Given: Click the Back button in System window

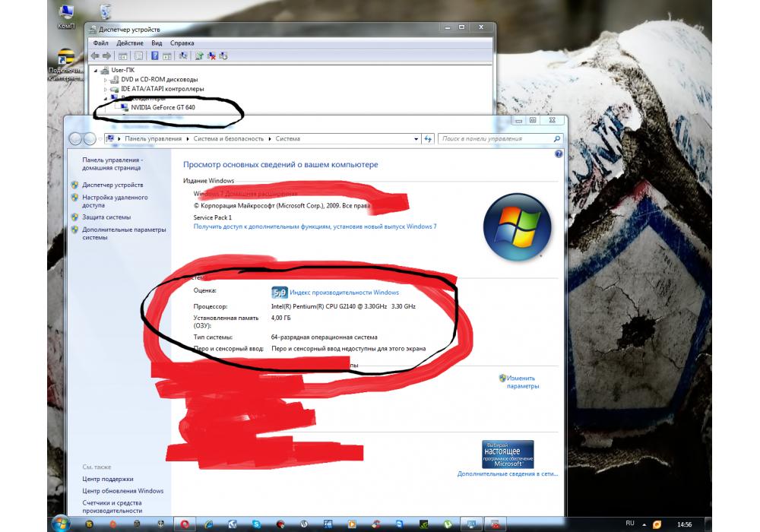Looking at the screenshot, I should [x=75, y=139].
